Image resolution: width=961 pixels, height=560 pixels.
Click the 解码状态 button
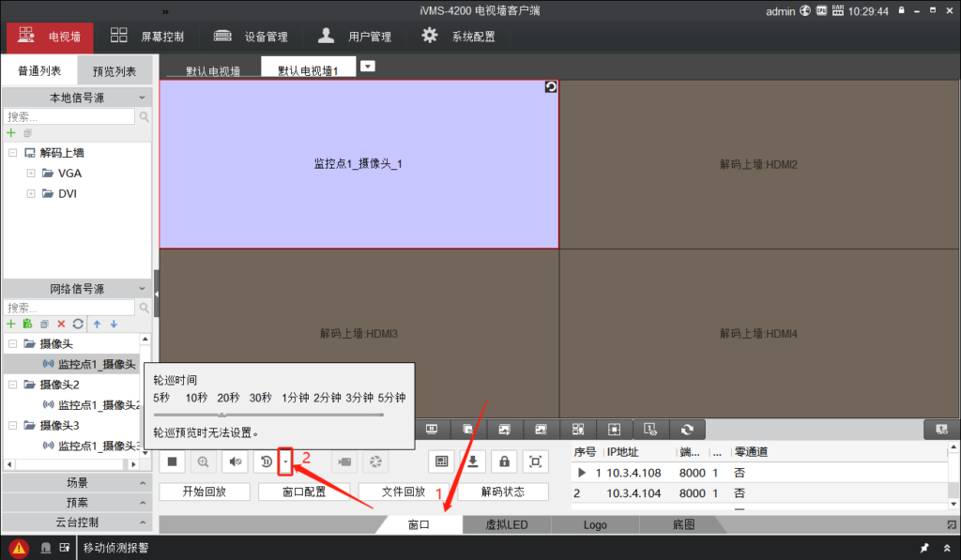click(x=502, y=492)
